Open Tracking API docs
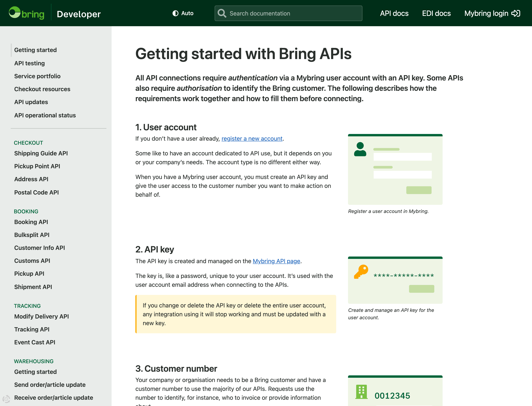 coord(32,329)
